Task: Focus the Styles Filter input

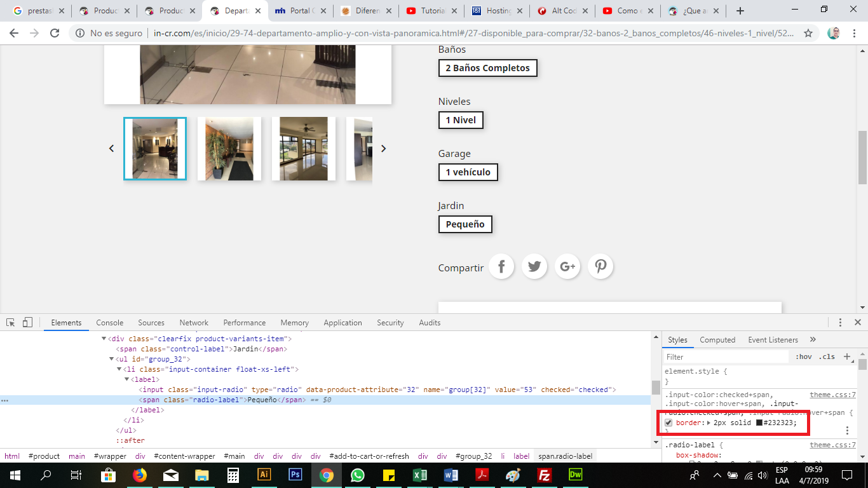Action: click(x=726, y=356)
